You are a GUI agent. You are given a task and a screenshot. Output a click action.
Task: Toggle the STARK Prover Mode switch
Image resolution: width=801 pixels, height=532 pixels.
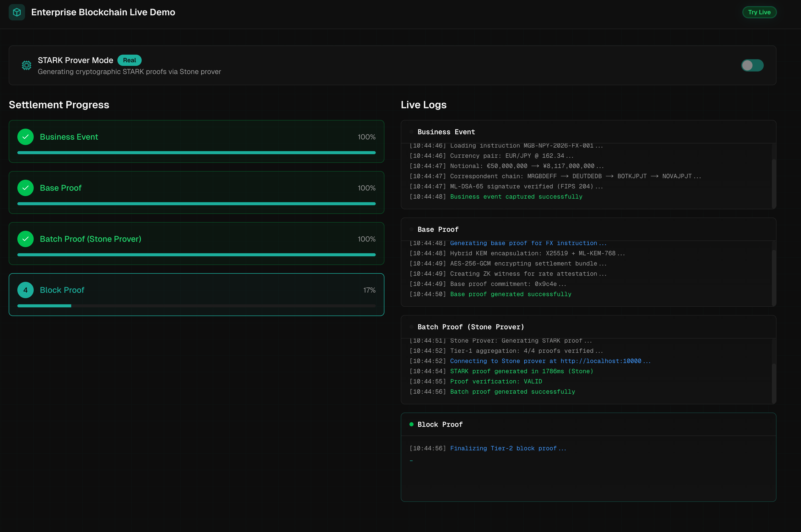pyautogui.click(x=752, y=65)
